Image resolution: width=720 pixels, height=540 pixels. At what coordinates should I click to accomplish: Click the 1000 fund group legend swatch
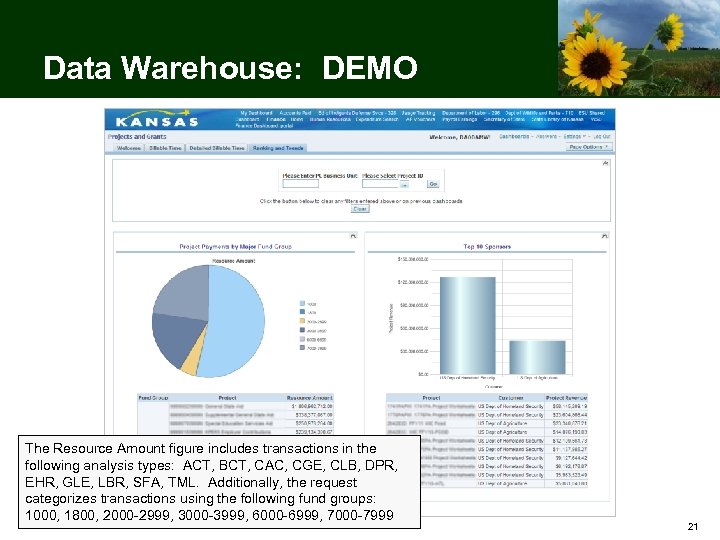(x=302, y=304)
